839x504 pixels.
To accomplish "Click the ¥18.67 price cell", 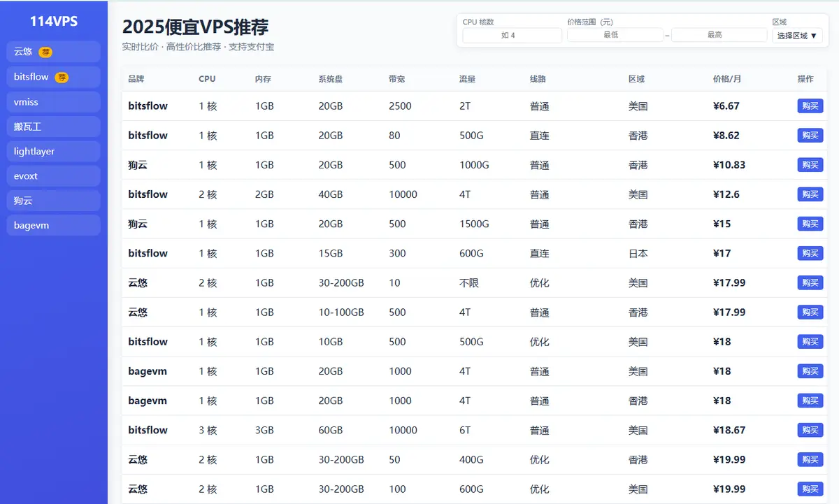I will [729, 430].
